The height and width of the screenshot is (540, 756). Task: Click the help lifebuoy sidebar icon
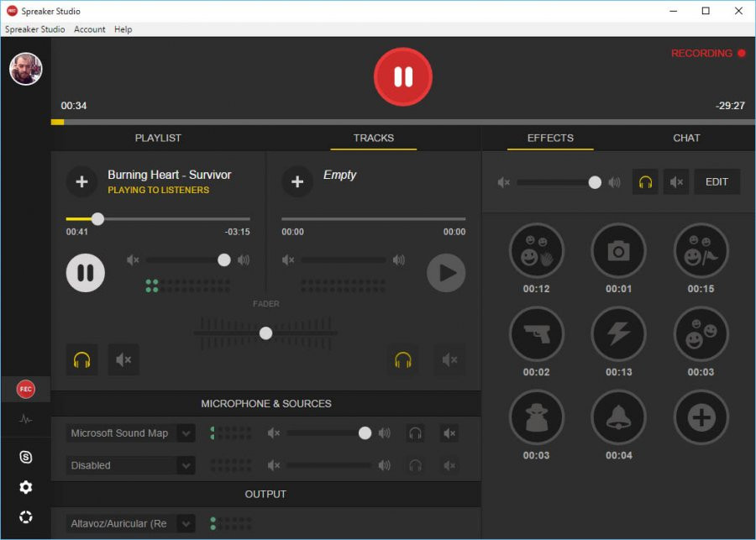pyautogui.click(x=26, y=516)
